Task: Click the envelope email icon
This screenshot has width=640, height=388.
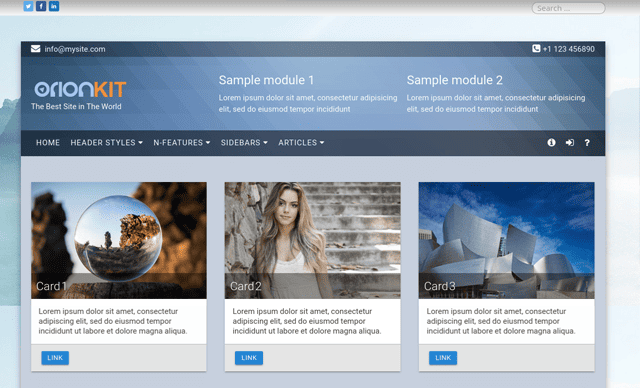Action: pos(36,49)
